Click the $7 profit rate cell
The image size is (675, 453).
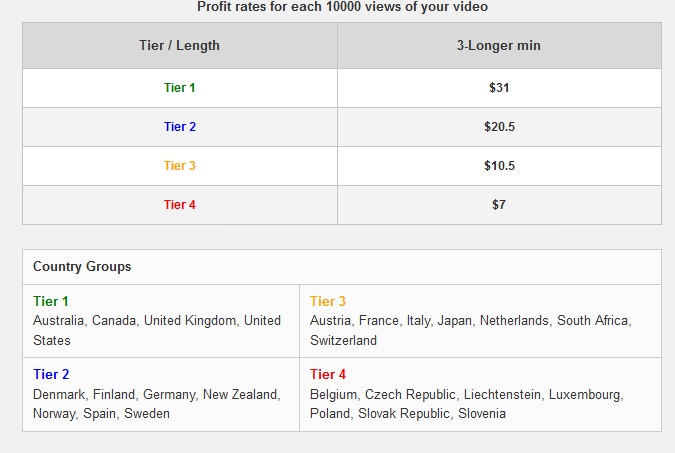[499, 205]
